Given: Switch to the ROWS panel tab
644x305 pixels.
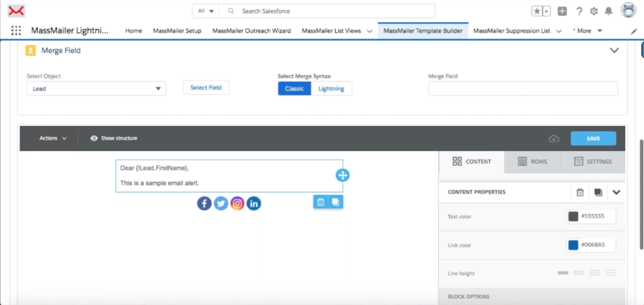Looking at the screenshot, I should point(532,162).
